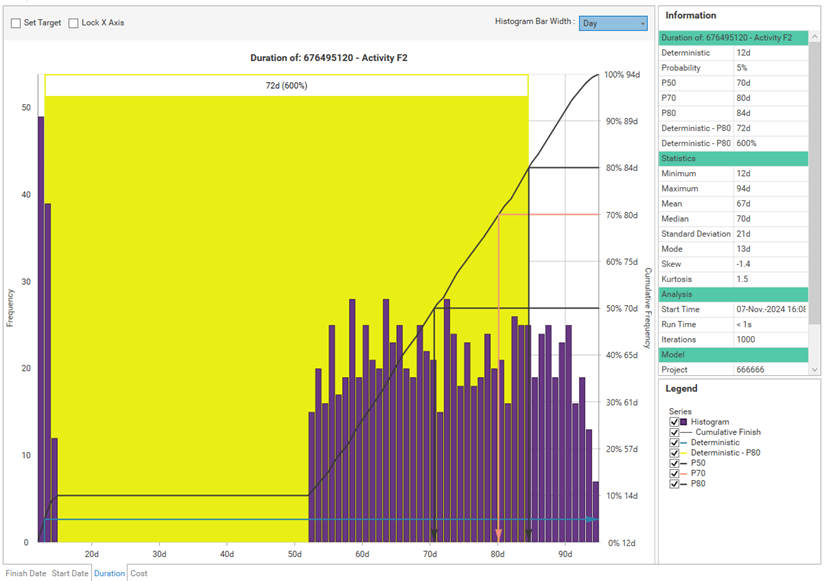Uncheck the P70 legend checkbox
Viewport: 824px width, 581px height.
(674, 472)
